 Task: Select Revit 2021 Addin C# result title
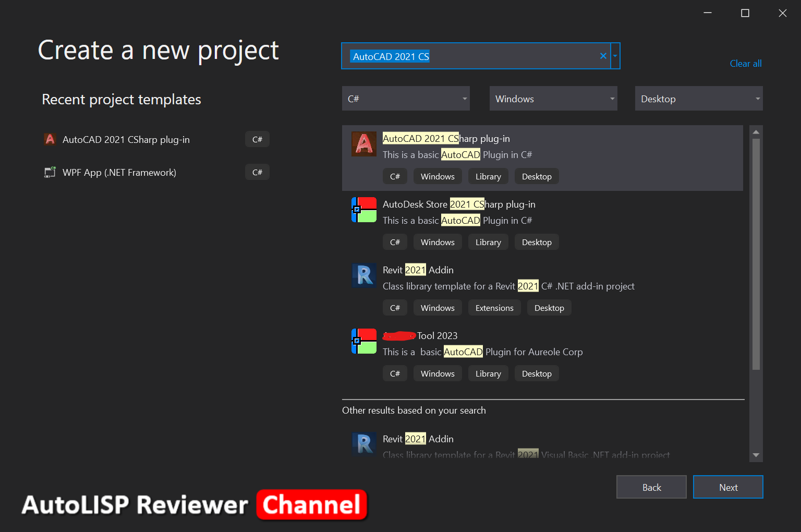pyautogui.click(x=418, y=270)
